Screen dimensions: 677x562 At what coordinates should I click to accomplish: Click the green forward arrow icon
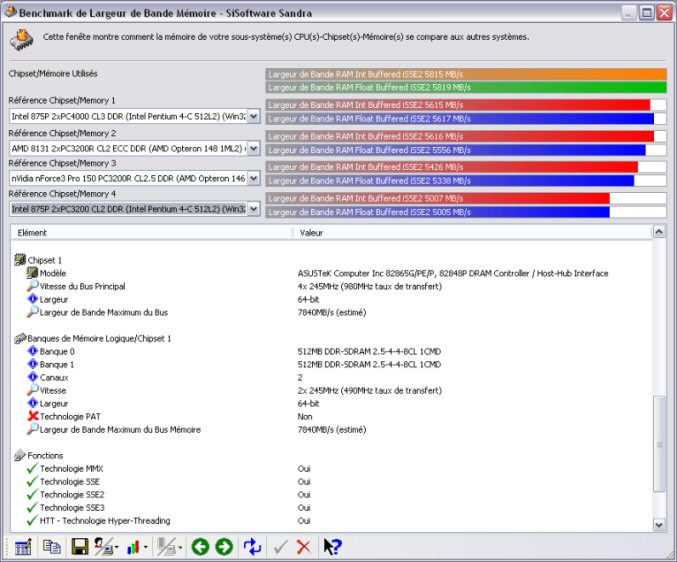point(224,547)
